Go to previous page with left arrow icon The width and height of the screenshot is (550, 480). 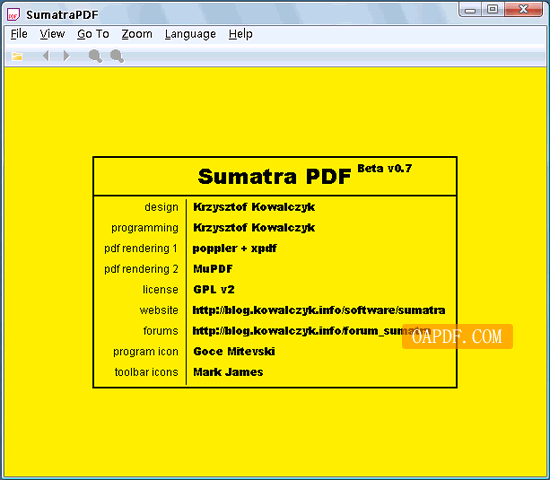coord(46,55)
